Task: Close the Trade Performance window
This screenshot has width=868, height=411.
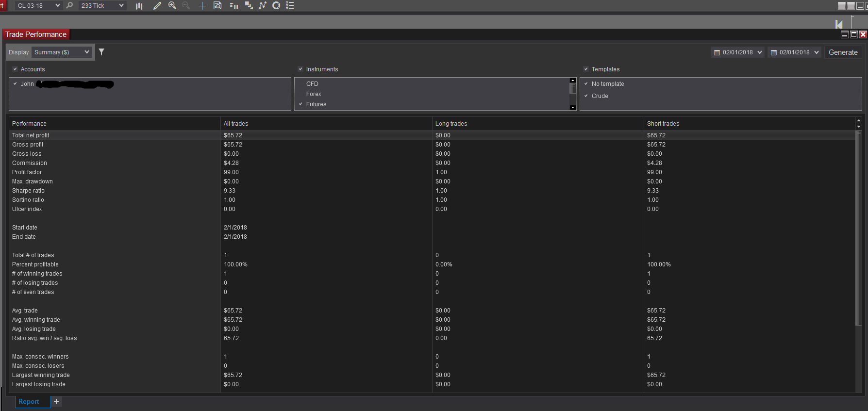Action: pos(863,34)
